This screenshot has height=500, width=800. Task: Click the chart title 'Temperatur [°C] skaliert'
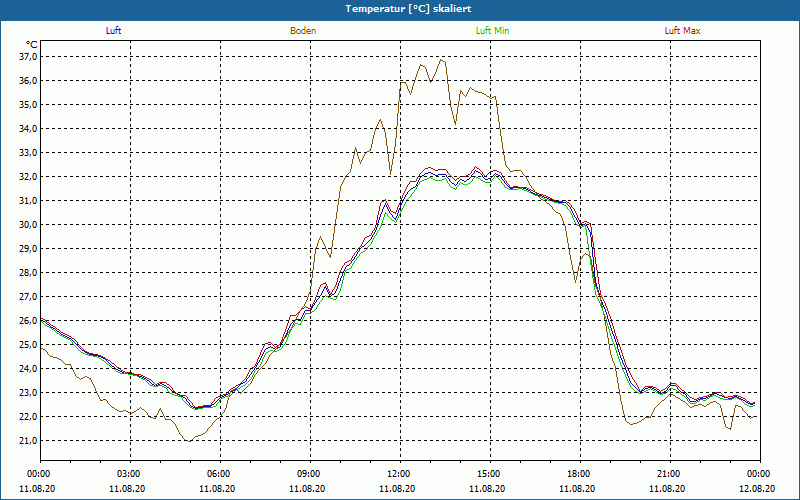click(408, 9)
